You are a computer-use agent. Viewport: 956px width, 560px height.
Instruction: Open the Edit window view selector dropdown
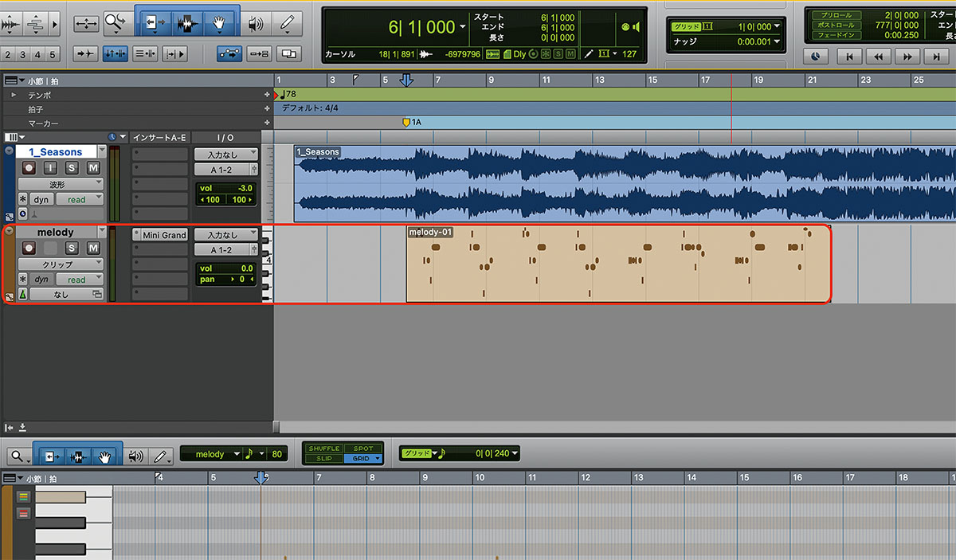click(14, 137)
